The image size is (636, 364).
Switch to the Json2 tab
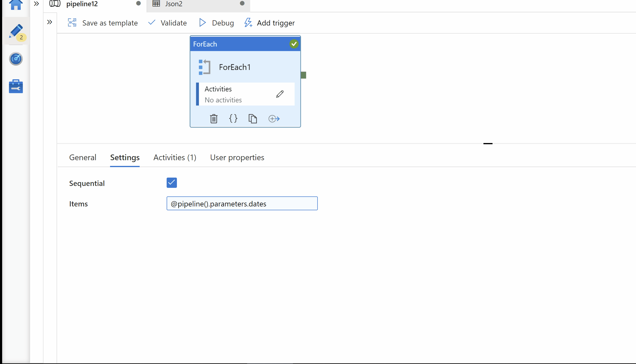174,4
